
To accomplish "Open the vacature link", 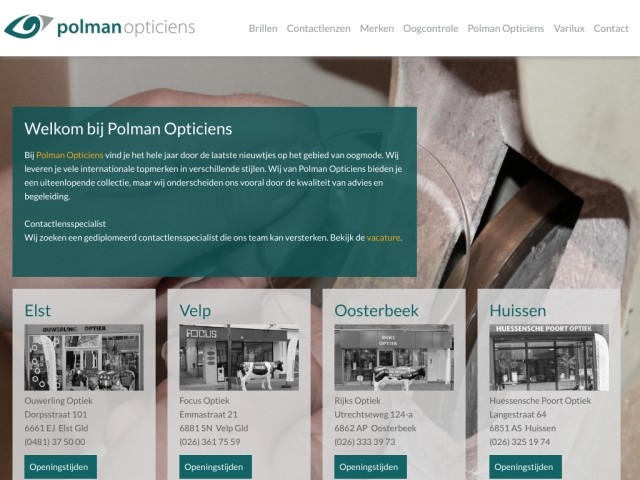I will 383,238.
